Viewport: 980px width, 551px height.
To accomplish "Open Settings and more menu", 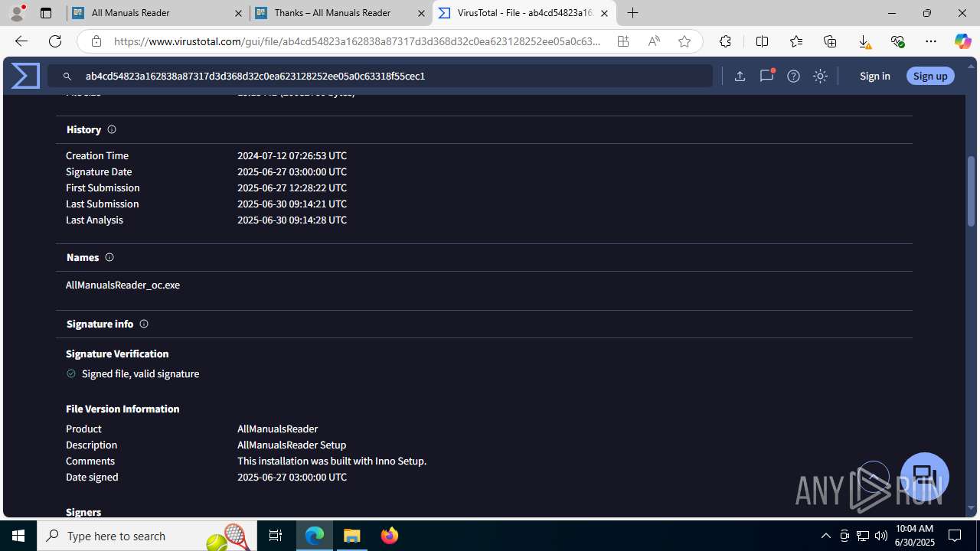I will (931, 41).
